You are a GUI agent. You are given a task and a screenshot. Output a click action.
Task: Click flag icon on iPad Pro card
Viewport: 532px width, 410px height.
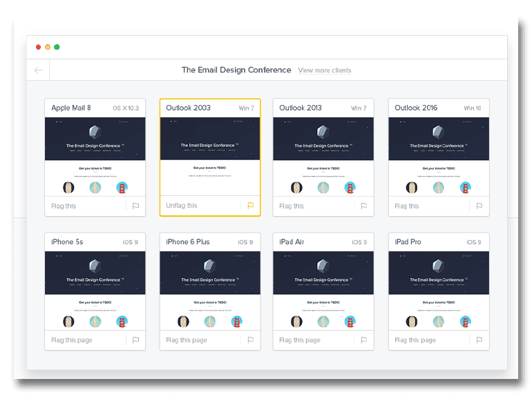(479, 340)
